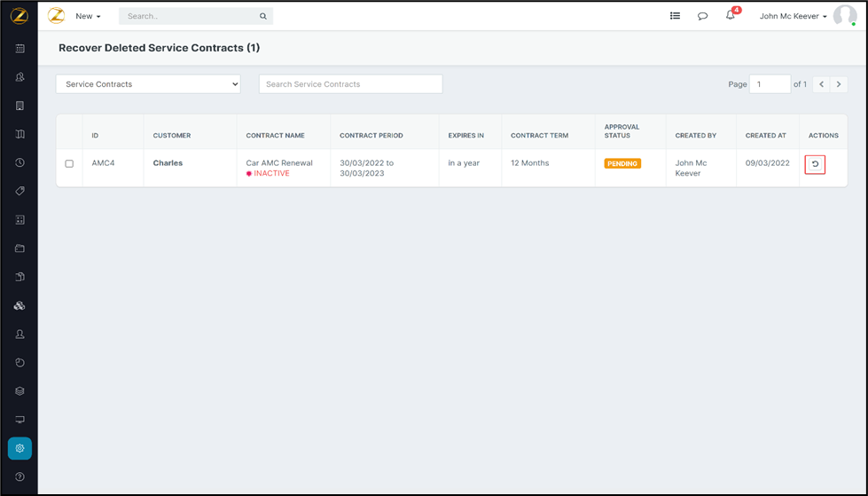This screenshot has height=496, width=868.
Task: Open Settings gear in the sidebar
Action: click(20, 448)
